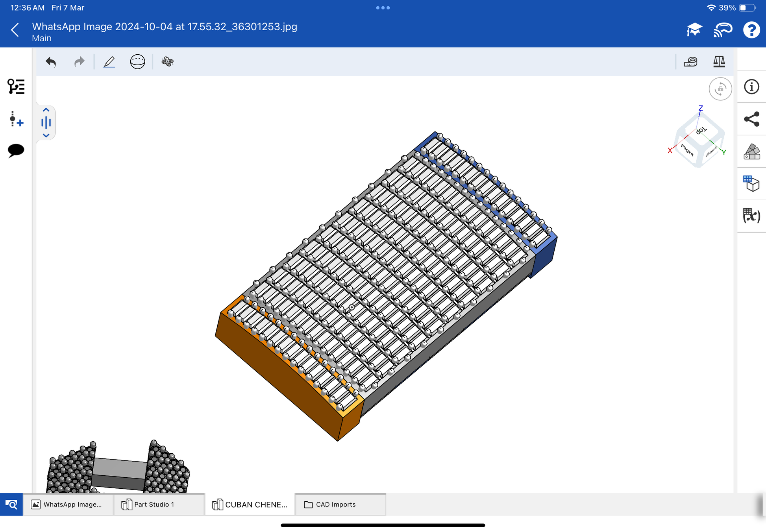Click the undo arrow in toolbar

51,62
